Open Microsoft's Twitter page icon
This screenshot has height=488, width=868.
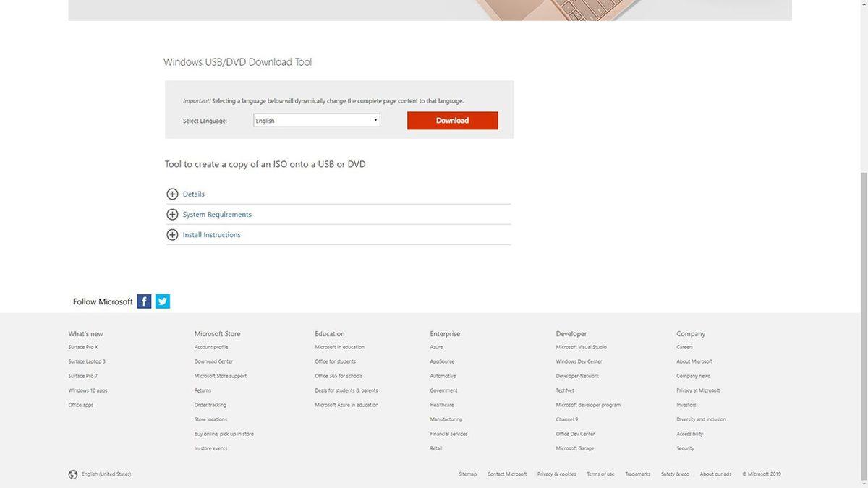pyautogui.click(x=163, y=301)
